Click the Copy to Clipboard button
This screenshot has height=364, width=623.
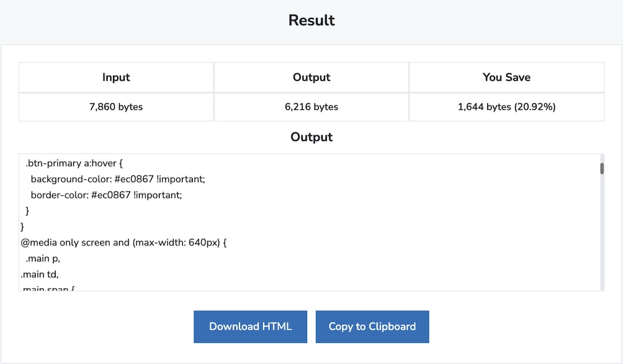(372, 326)
